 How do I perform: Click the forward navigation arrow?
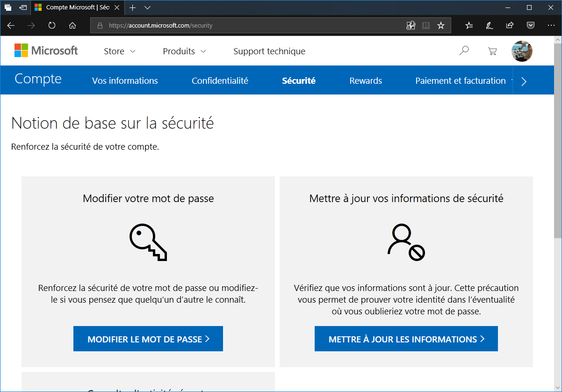[31, 26]
